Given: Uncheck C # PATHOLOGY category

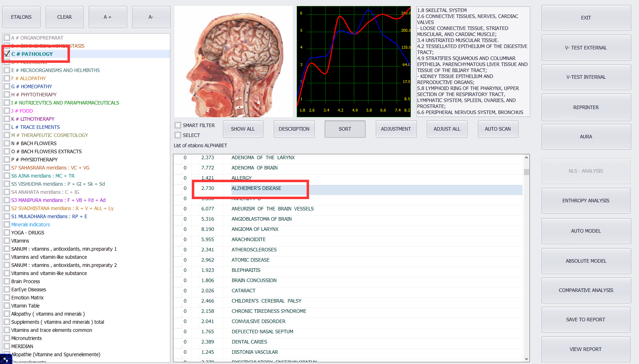Looking at the screenshot, I should [7, 54].
